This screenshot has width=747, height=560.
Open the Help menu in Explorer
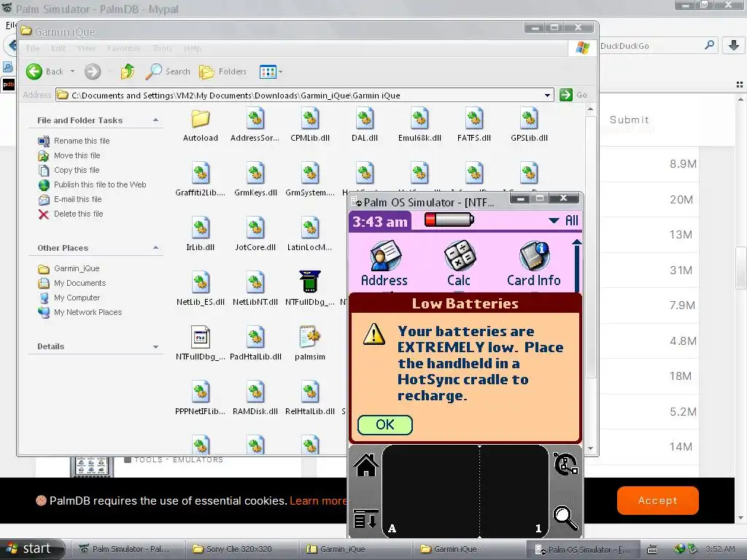point(192,49)
